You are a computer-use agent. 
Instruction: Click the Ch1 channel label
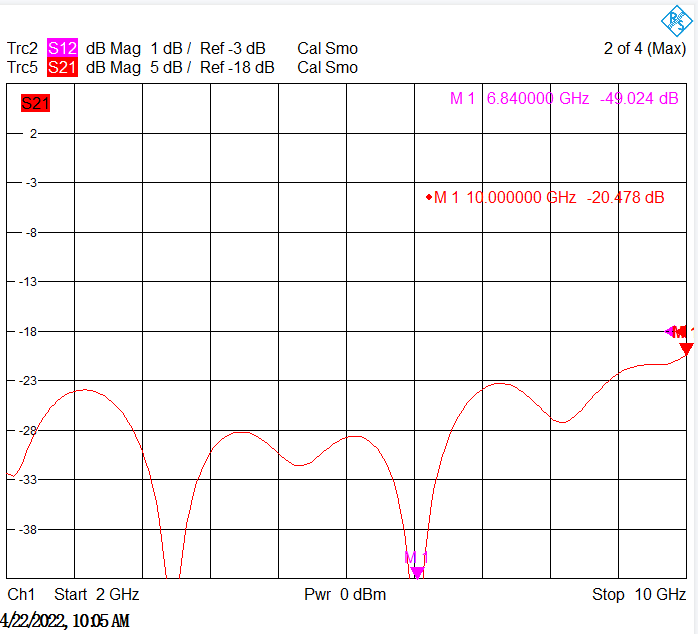click(x=21, y=594)
